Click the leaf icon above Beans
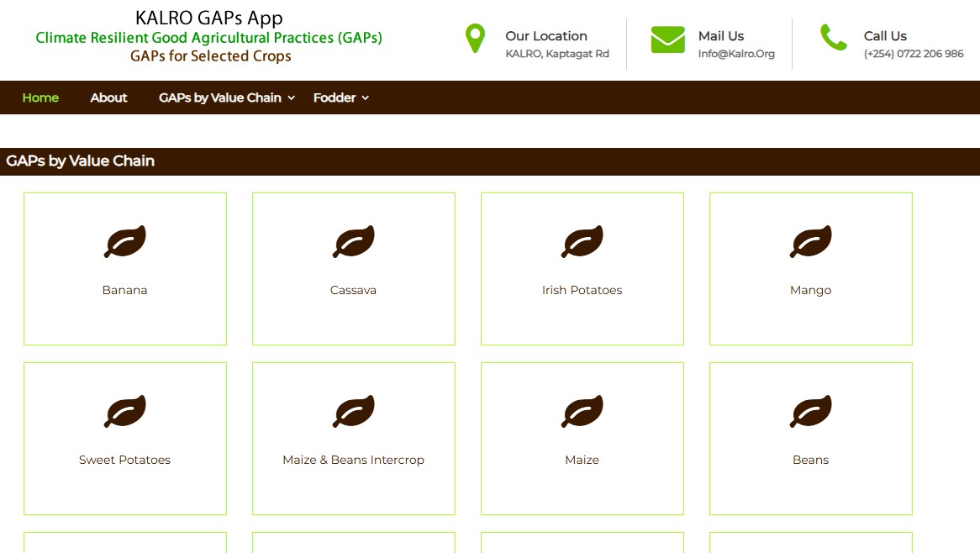Image resolution: width=980 pixels, height=553 pixels. [811, 412]
